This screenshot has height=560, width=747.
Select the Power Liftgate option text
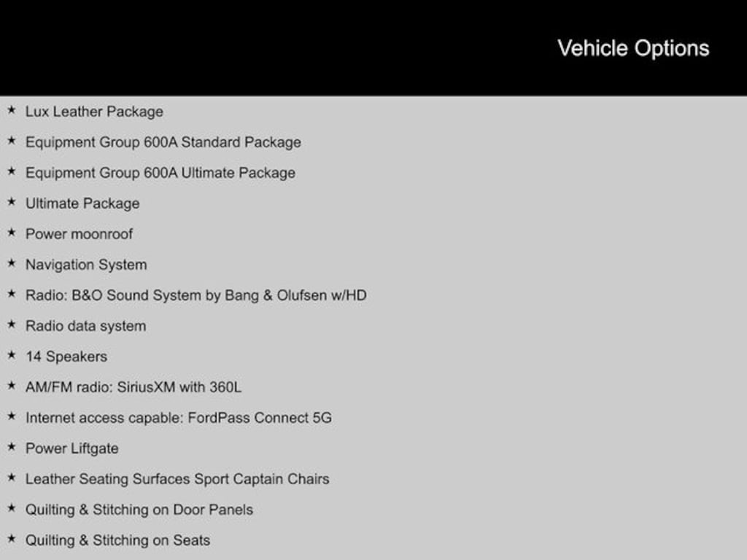pyautogui.click(x=71, y=448)
